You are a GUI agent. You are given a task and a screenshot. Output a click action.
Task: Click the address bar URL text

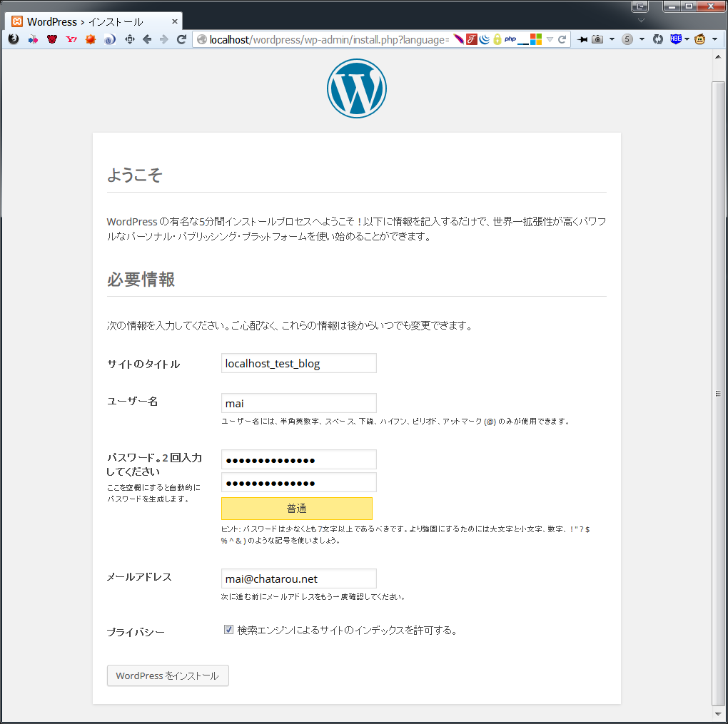click(329, 39)
